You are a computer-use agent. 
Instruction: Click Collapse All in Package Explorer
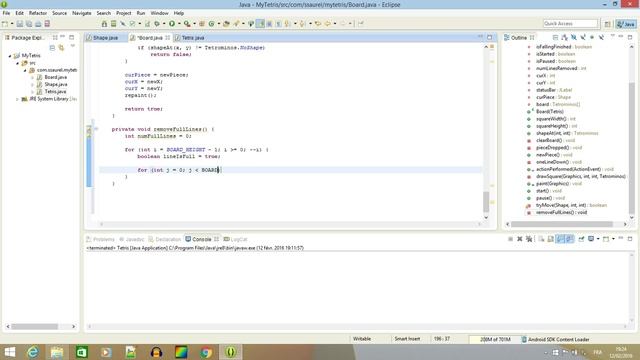[x=52, y=48]
